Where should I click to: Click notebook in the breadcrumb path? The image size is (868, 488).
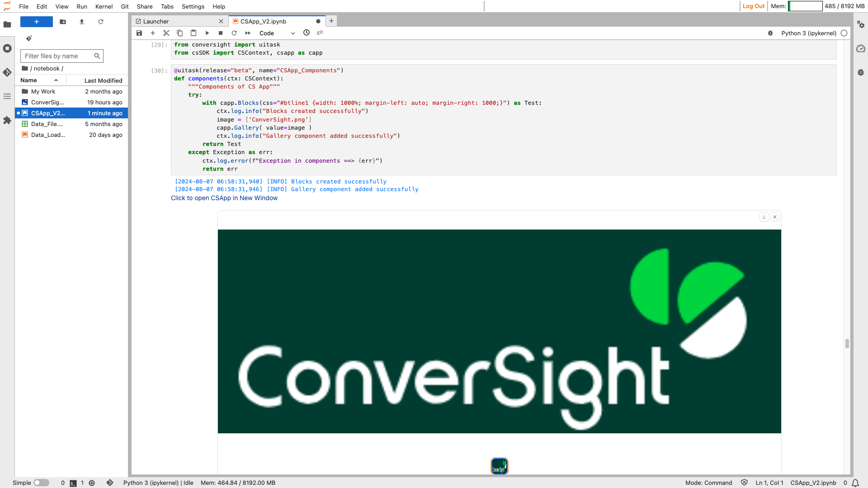47,68
